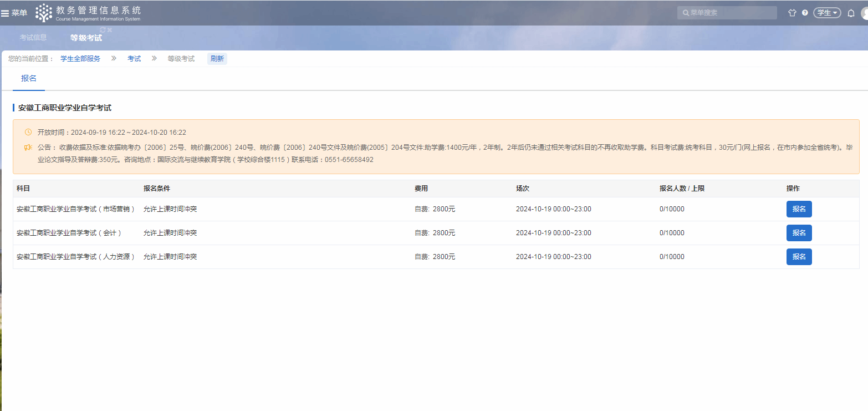Open help via the question mark icon

[x=805, y=13]
